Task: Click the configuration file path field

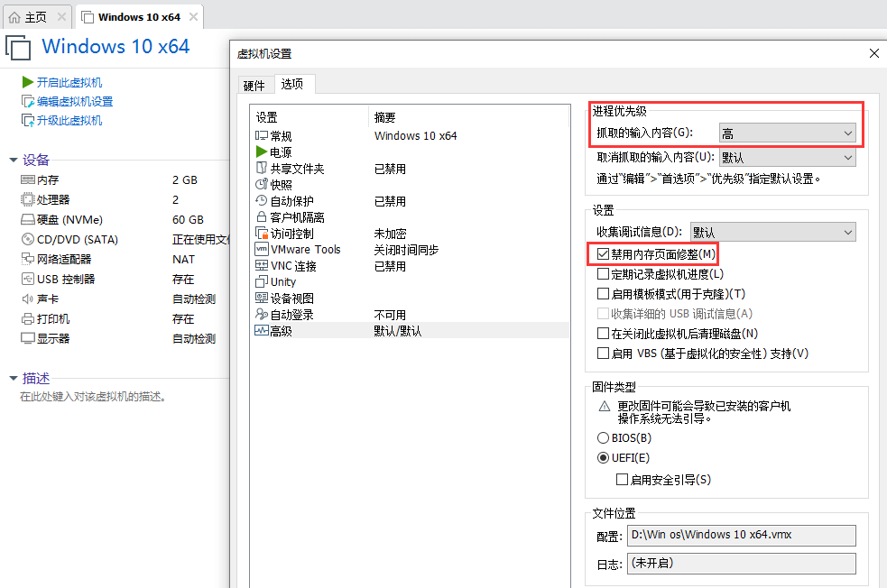Action: pos(740,535)
